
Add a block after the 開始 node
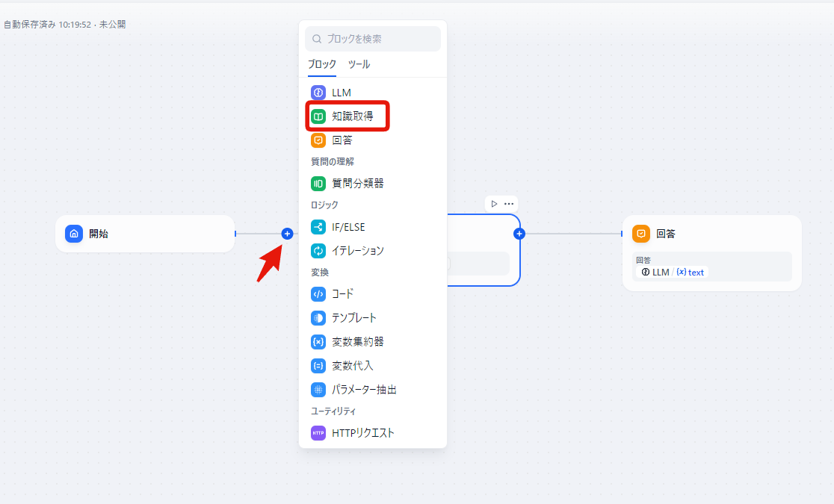(287, 234)
